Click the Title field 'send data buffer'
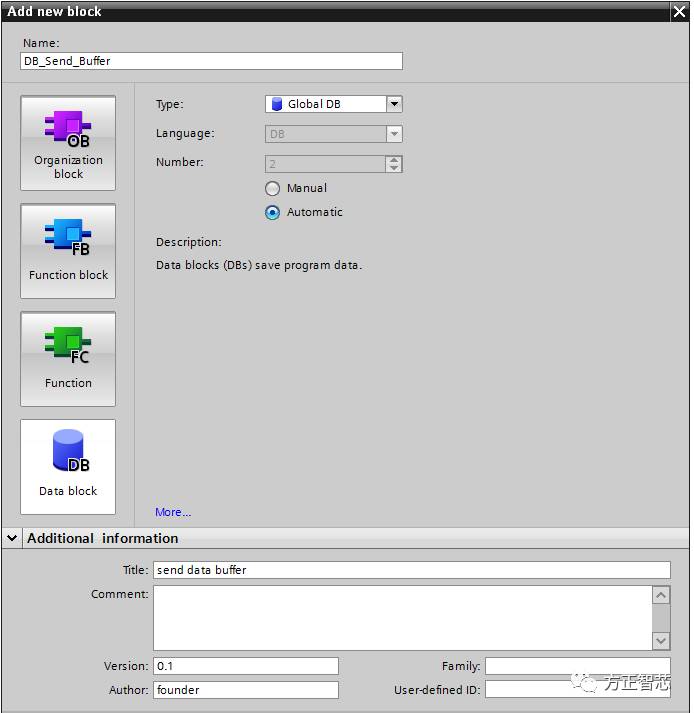694x713 pixels. (411, 570)
